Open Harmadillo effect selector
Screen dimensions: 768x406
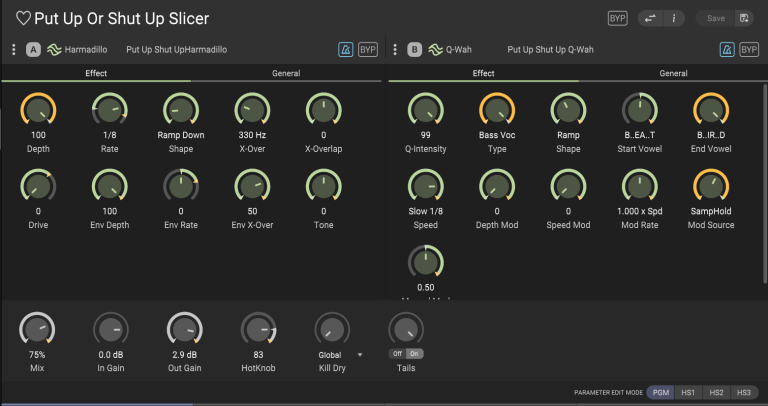coord(86,49)
